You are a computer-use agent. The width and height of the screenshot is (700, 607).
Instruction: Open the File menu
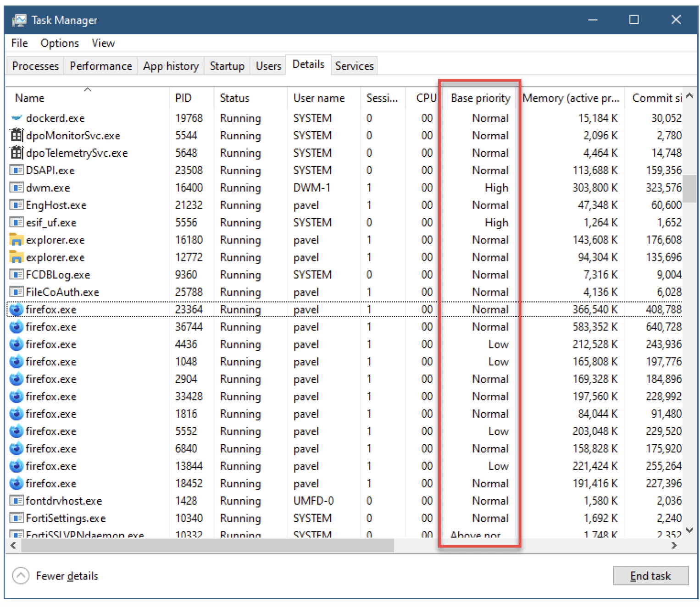coord(20,43)
